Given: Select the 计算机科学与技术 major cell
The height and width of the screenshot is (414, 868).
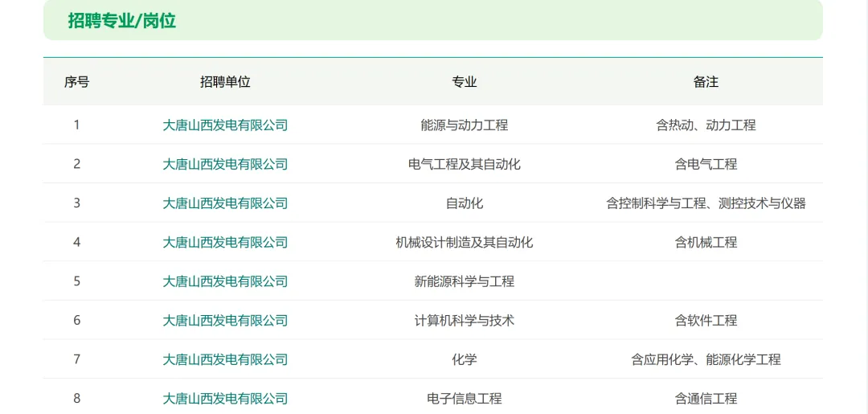Looking at the screenshot, I should click(x=465, y=320).
